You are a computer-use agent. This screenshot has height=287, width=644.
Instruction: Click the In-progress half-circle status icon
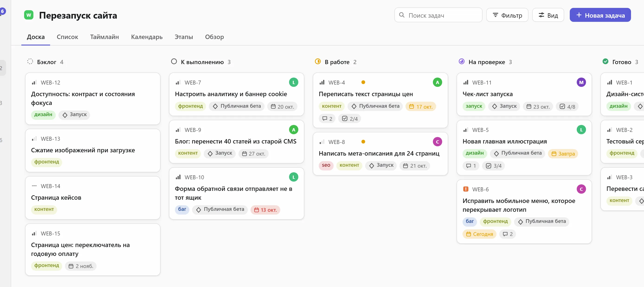pos(318,62)
